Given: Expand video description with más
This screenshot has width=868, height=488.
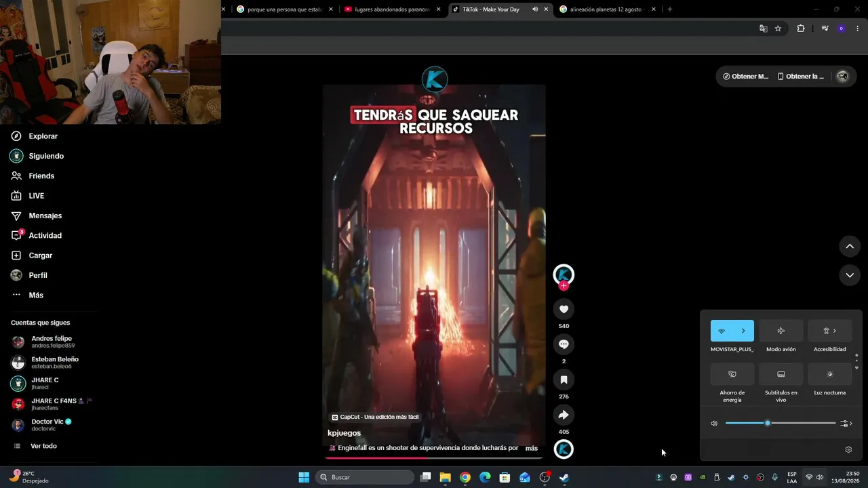Looking at the screenshot, I should click(532, 448).
